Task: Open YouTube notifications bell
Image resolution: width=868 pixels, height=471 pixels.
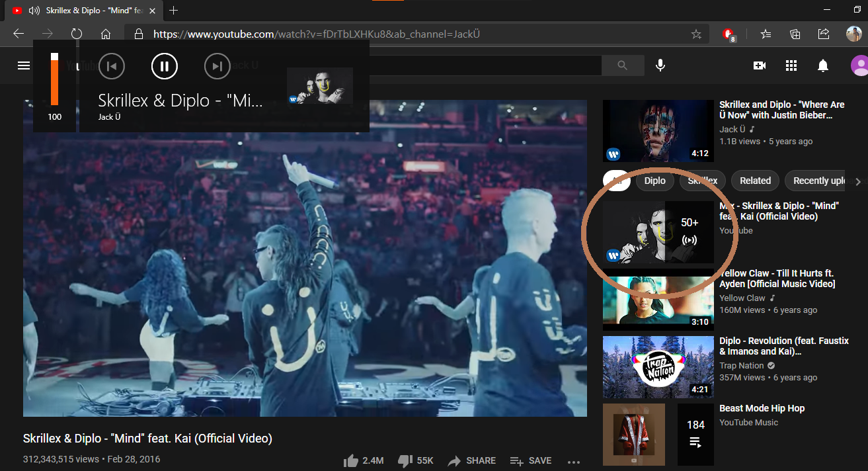Action: pyautogui.click(x=823, y=65)
